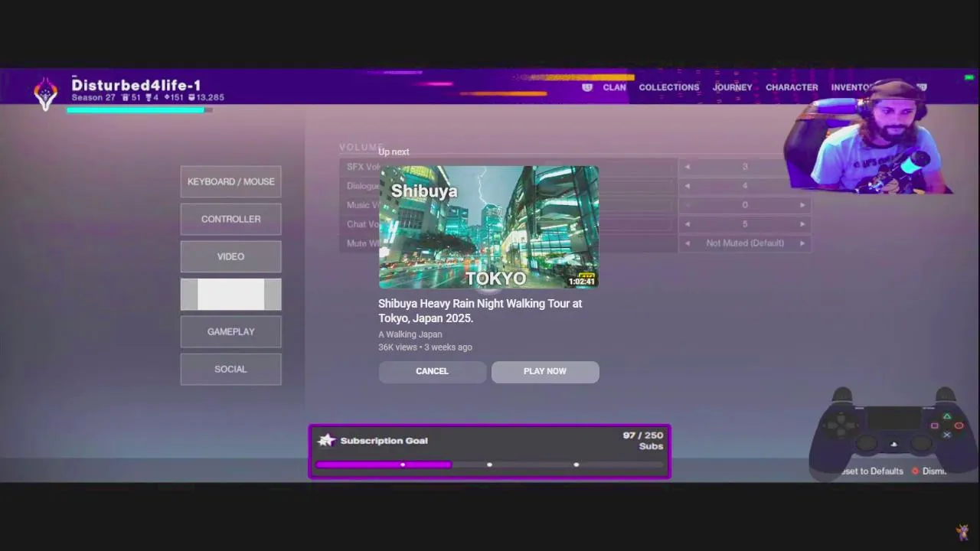This screenshot has height=551, width=980.
Task: Click the 36K views • 3 weeks ago text
Action: (x=425, y=347)
